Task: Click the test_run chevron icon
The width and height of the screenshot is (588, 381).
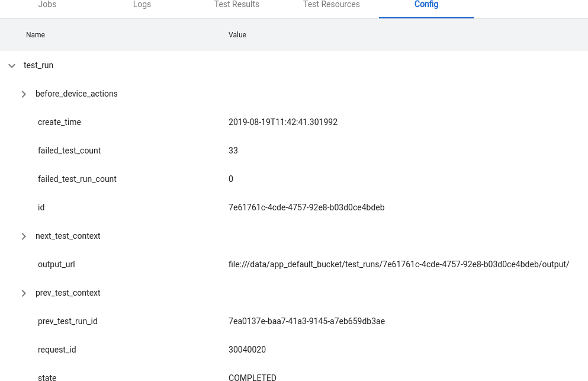Action: pyautogui.click(x=12, y=66)
